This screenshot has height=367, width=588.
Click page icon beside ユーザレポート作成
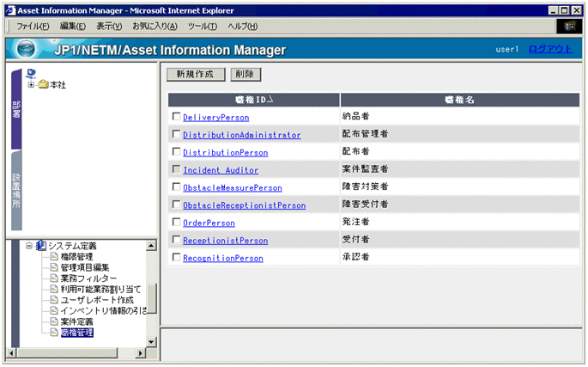click(54, 300)
